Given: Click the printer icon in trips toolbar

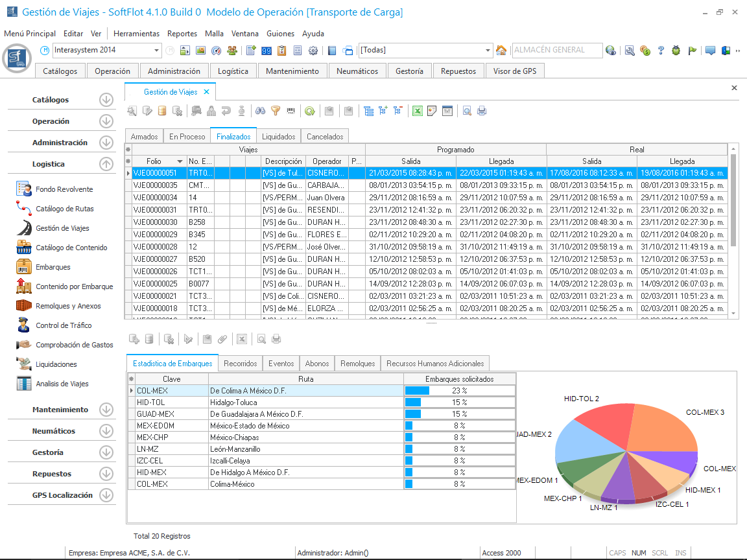Looking at the screenshot, I should [482, 111].
